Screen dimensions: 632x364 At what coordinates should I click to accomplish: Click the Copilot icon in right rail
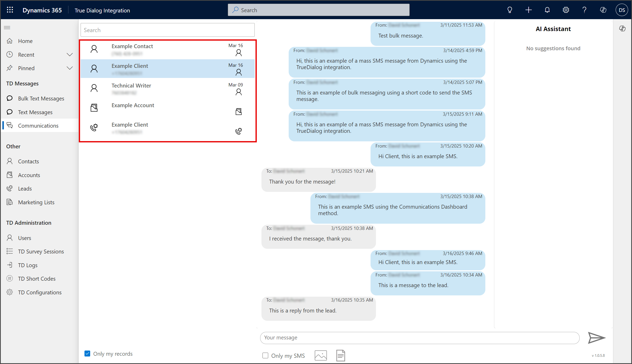(x=622, y=28)
